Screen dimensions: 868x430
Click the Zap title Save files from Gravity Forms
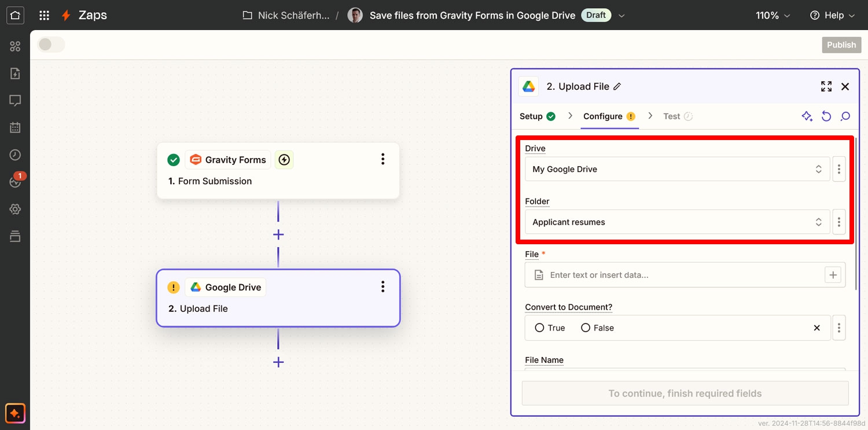tap(472, 16)
